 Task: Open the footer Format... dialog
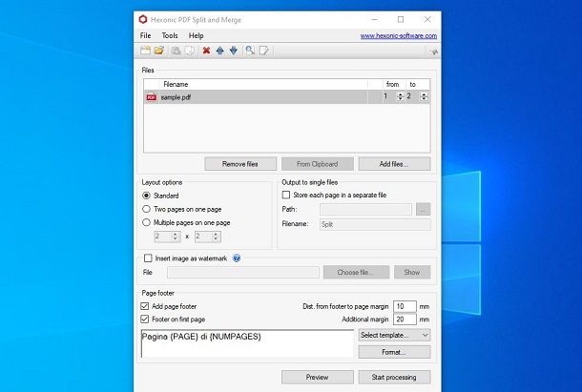pyautogui.click(x=394, y=352)
